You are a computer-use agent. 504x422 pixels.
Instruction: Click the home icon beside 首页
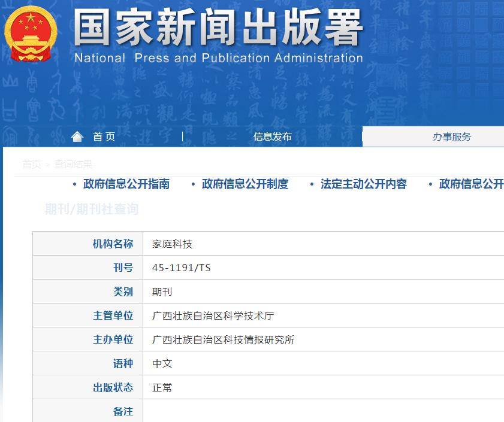pyautogui.click(x=77, y=136)
